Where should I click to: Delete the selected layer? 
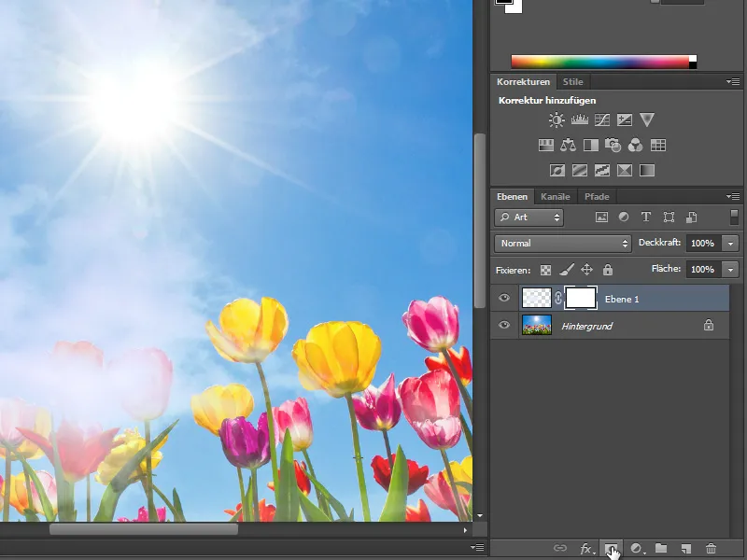pos(711,549)
